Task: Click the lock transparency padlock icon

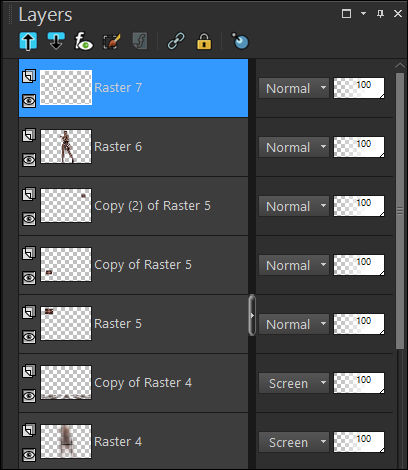Action: (x=204, y=41)
